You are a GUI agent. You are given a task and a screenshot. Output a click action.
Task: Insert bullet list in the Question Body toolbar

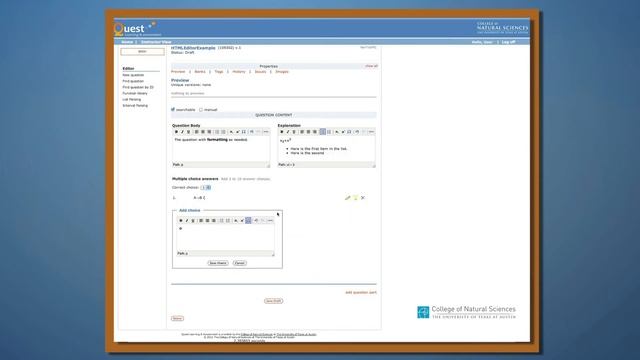coord(217,132)
